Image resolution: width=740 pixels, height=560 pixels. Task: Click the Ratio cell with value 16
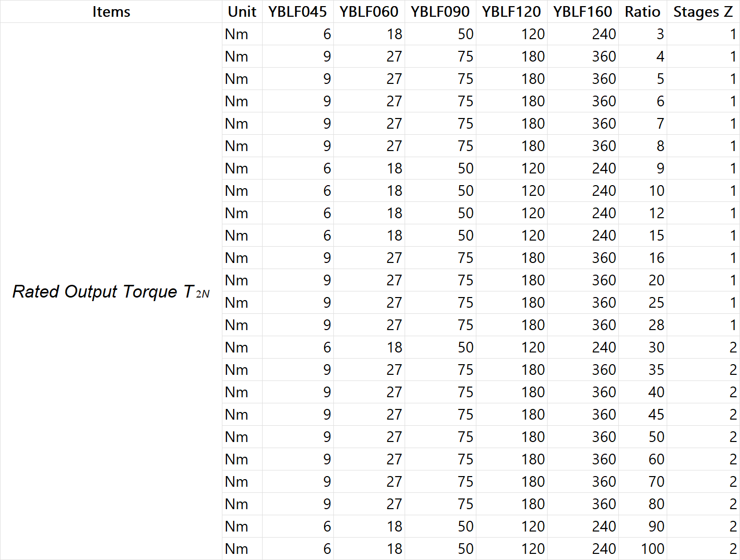tap(643, 258)
